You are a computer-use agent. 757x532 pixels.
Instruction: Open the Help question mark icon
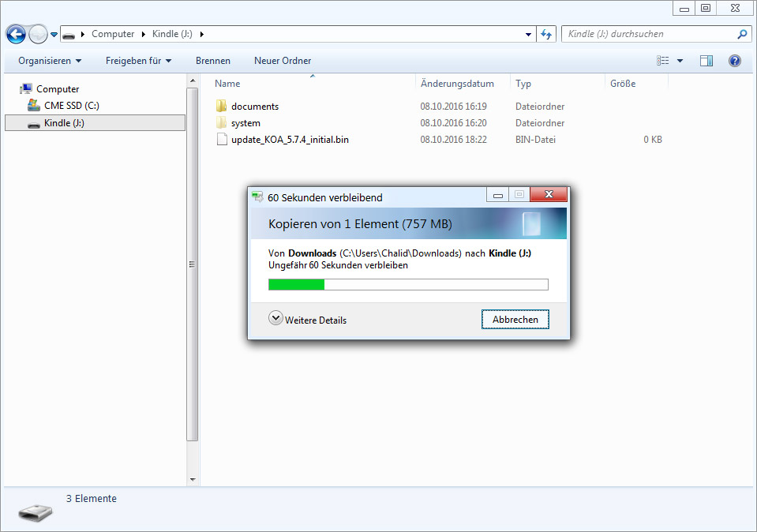coord(734,61)
